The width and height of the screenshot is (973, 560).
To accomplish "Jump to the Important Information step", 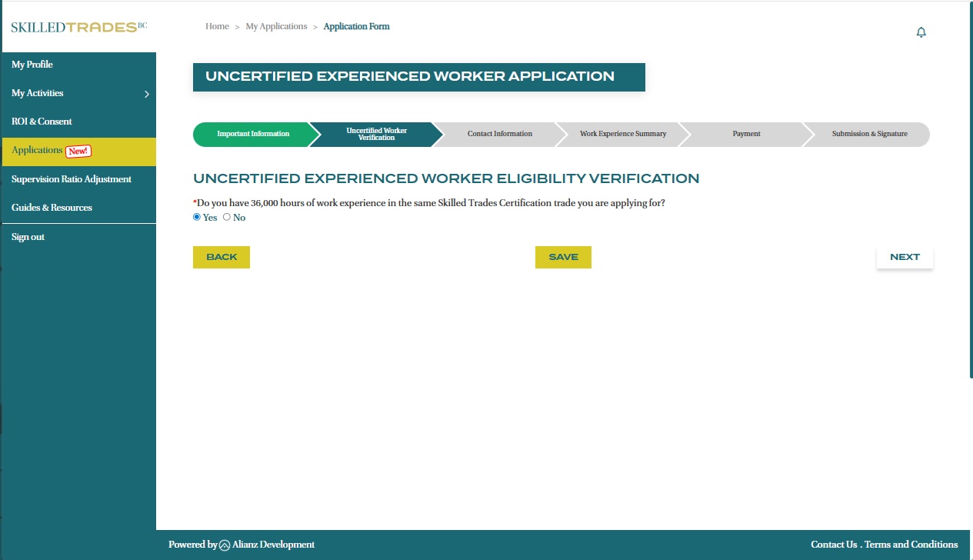I will point(252,134).
